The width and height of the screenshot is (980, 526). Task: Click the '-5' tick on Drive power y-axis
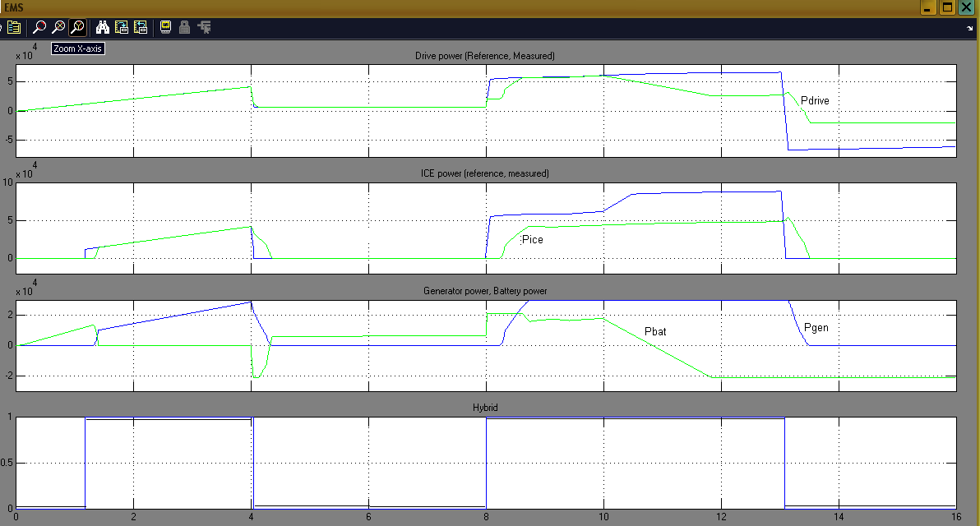pos(9,140)
